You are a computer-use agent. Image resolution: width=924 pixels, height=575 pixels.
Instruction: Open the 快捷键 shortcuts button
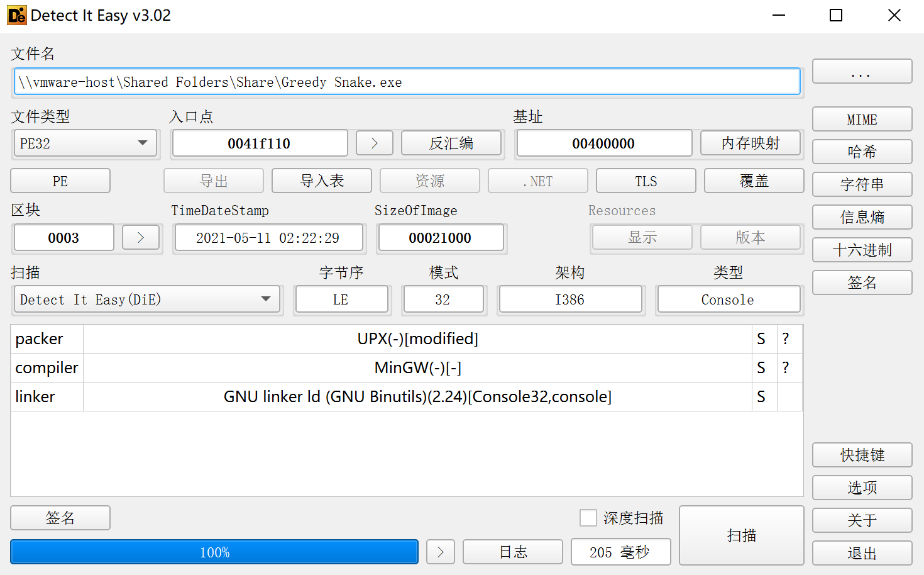(x=862, y=455)
